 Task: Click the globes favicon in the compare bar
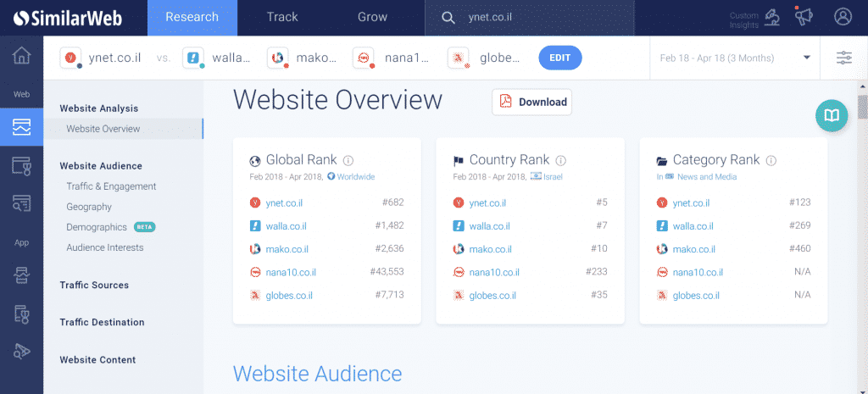click(x=459, y=58)
